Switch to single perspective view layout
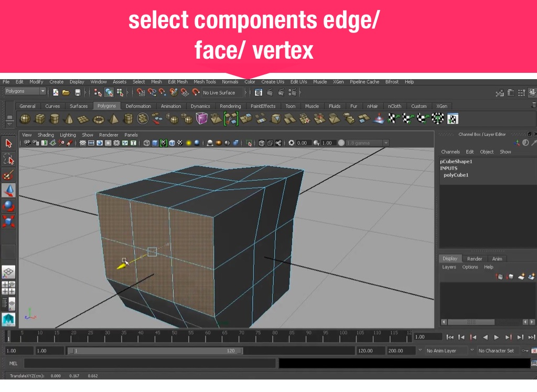 [8, 272]
